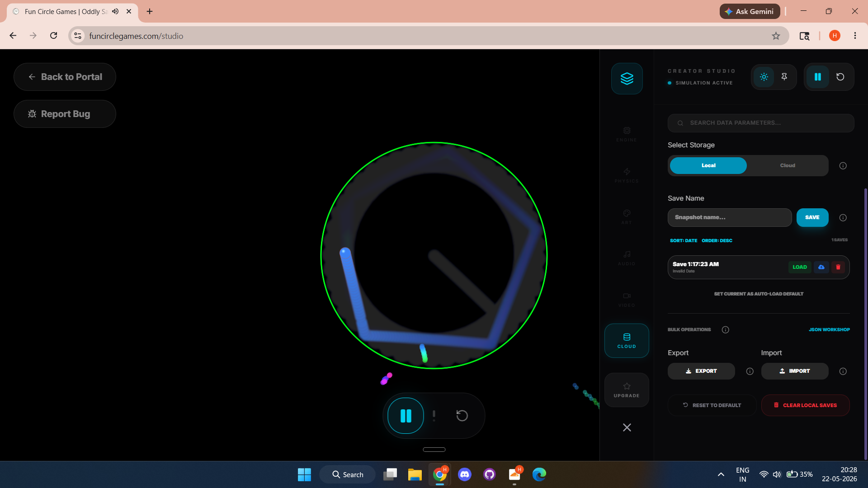Click the drag handle bar below controls
The image size is (868, 488).
point(434,450)
